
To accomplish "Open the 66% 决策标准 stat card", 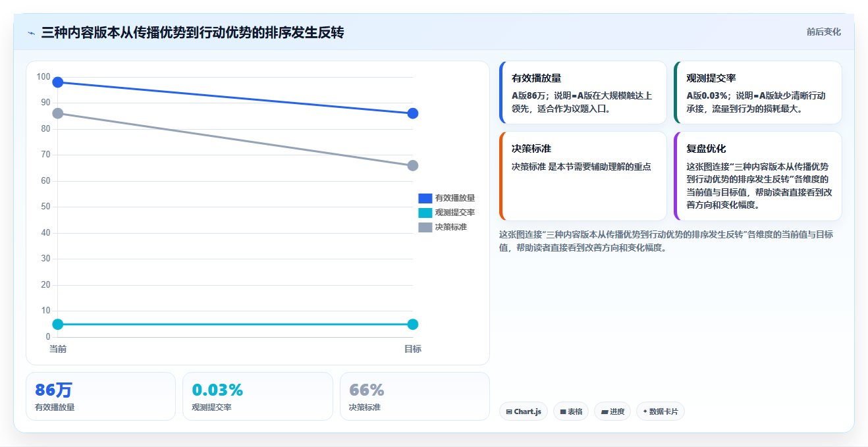I will [415, 396].
